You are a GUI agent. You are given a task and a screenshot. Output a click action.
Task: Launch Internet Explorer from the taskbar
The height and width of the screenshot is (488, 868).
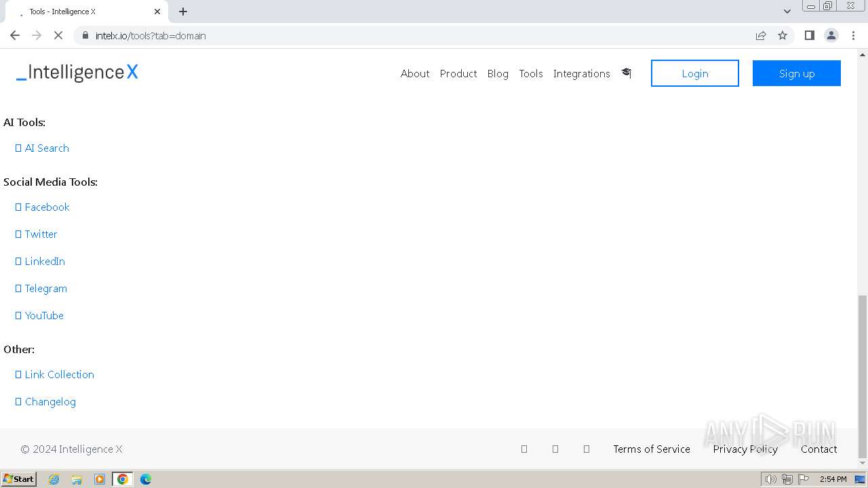(x=54, y=479)
